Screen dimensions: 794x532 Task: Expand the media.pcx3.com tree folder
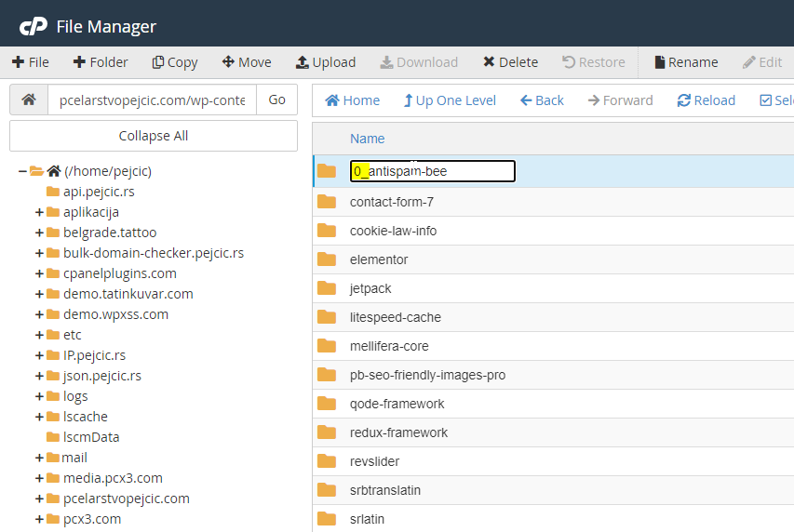click(39, 478)
